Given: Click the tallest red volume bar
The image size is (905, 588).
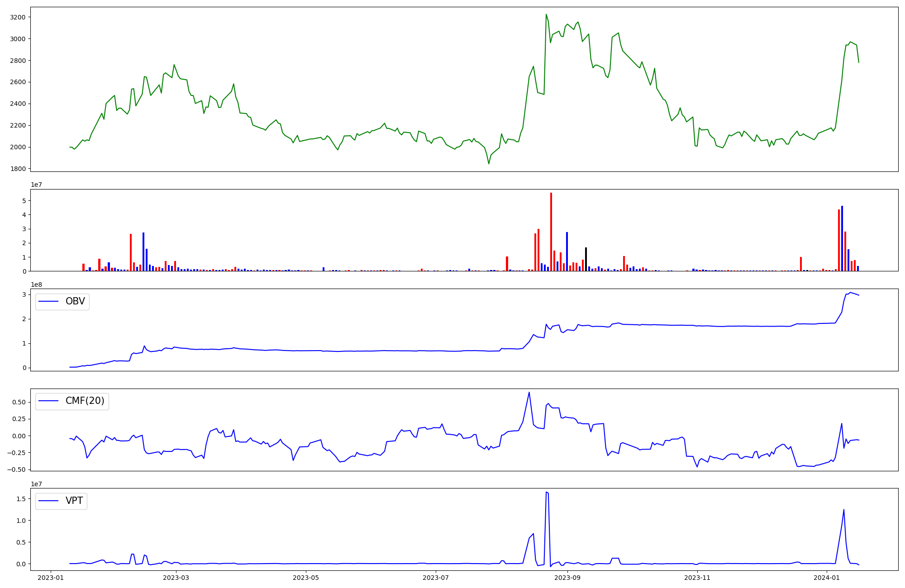Looking at the screenshot, I should [551, 231].
